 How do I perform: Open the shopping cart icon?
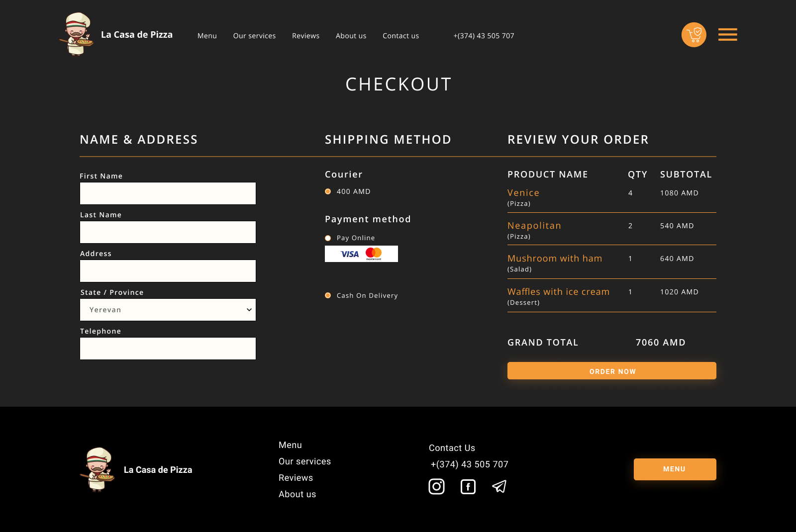(694, 35)
